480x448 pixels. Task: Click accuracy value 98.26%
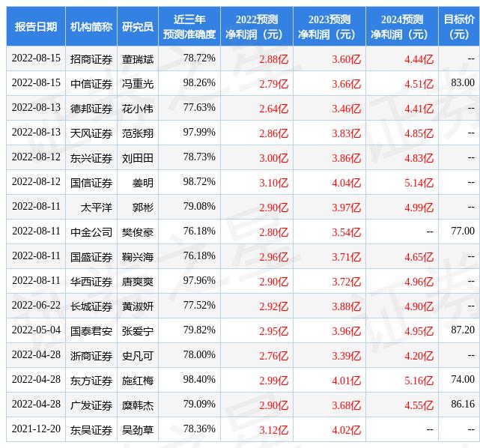199,82
